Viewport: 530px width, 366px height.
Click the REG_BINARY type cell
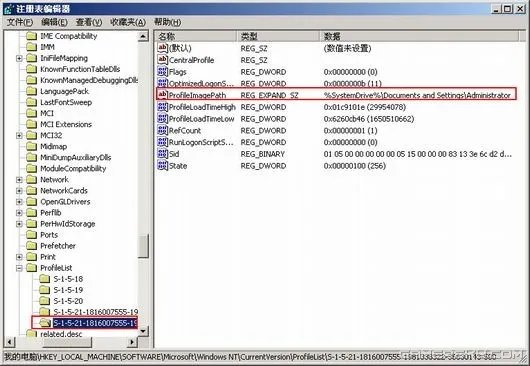[263, 154]
